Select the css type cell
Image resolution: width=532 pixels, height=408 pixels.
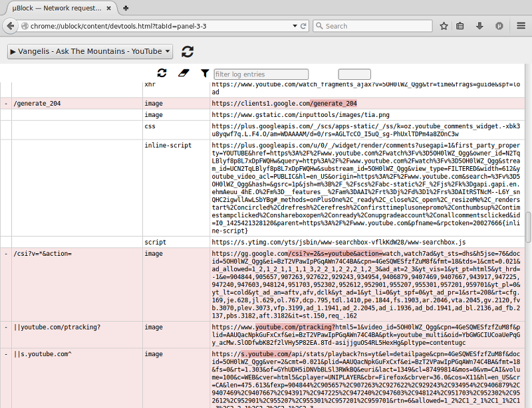click(x=176, y=130)
